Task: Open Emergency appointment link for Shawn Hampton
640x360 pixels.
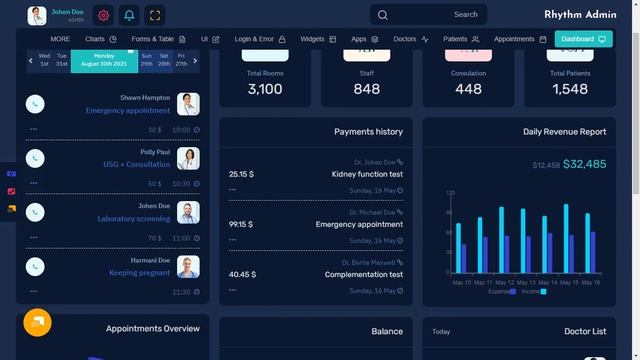Action: (128, 111)
